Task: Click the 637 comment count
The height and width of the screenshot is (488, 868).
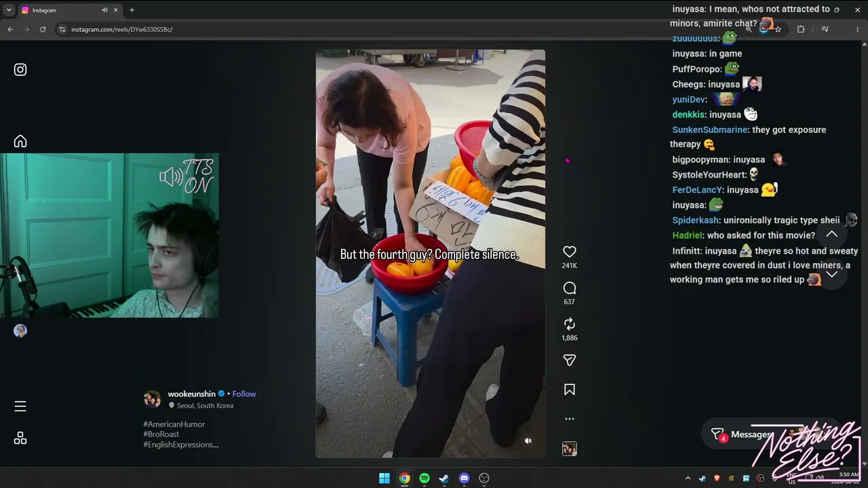Action: (x=570, y=302)
